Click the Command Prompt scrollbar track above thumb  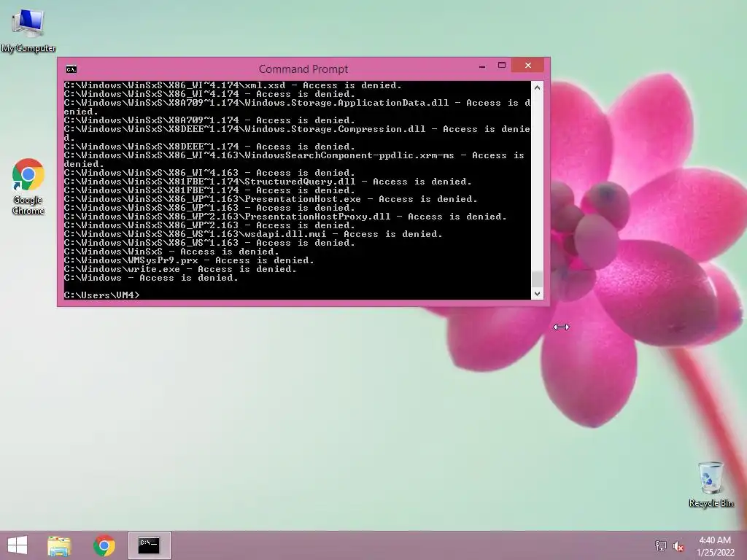pos(537,182)
